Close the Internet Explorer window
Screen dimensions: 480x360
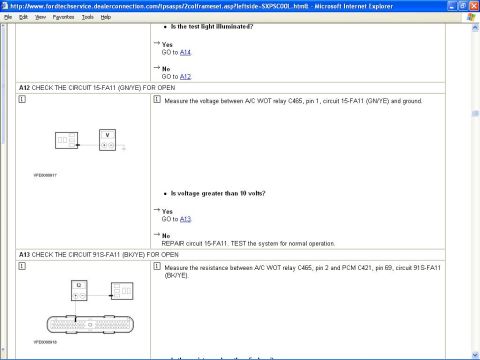(x=474, y=6)
